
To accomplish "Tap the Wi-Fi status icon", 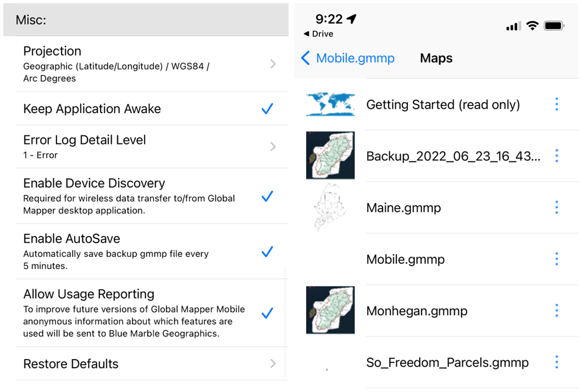I will pyautogui.click(x=533, y=26).
